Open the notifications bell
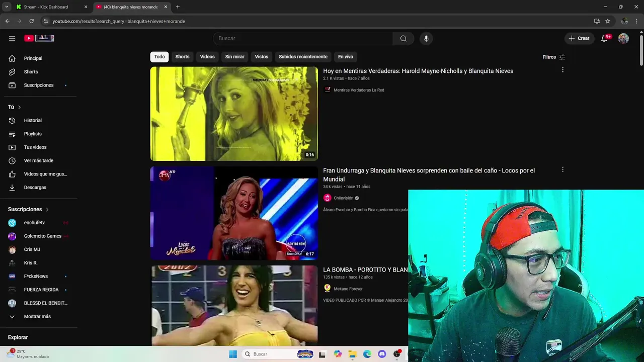The width and height of the screenshot is (644, 362). pyautogui.click(x=604, y=38)
